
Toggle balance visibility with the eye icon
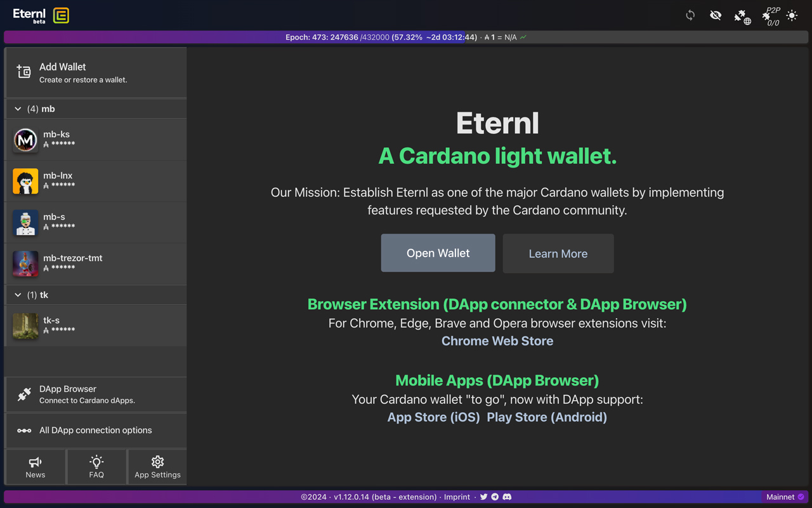(x=716, y=15)
